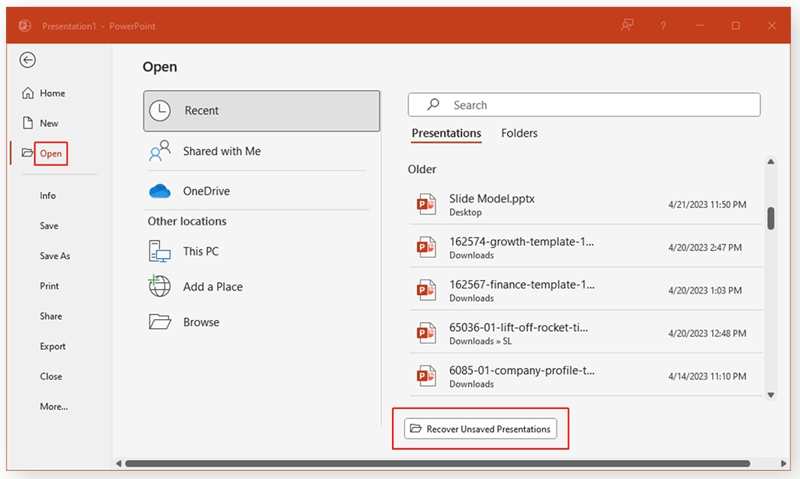Click the Add a Place globe icon
Screen dimensions: 800x479
click(159, 286)
